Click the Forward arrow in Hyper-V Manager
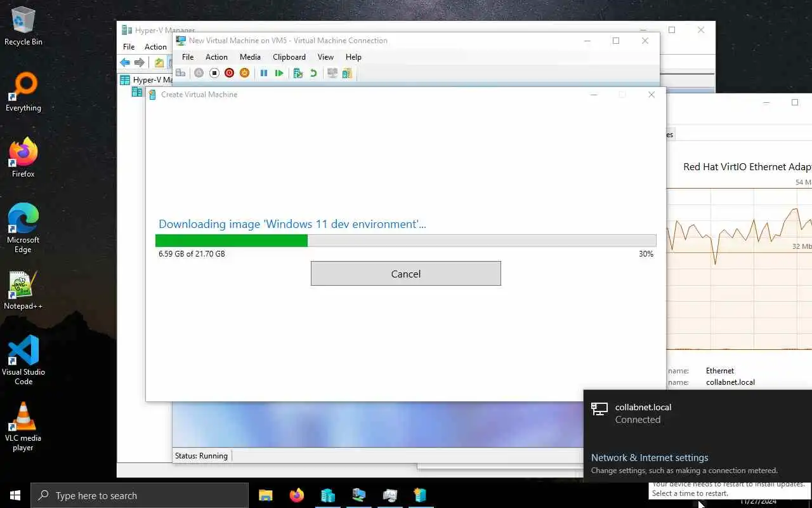 coord(140,62)
